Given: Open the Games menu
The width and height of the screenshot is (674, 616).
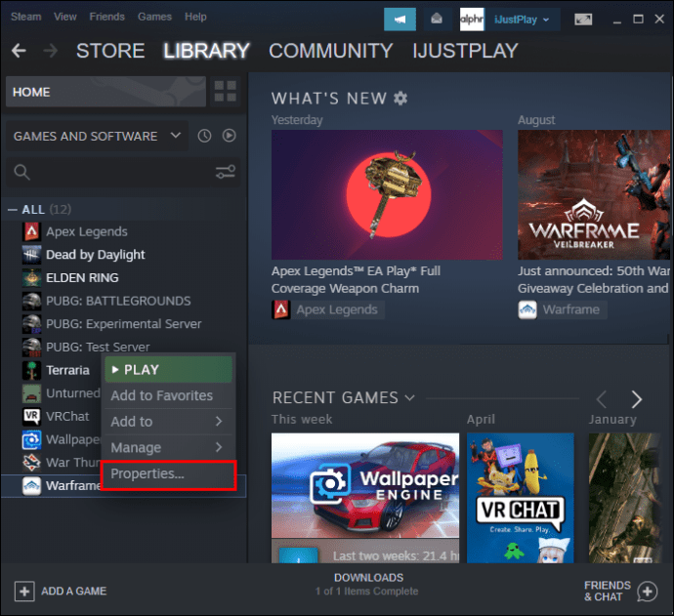Looking at the screenshot, I should tap(154, 17).
